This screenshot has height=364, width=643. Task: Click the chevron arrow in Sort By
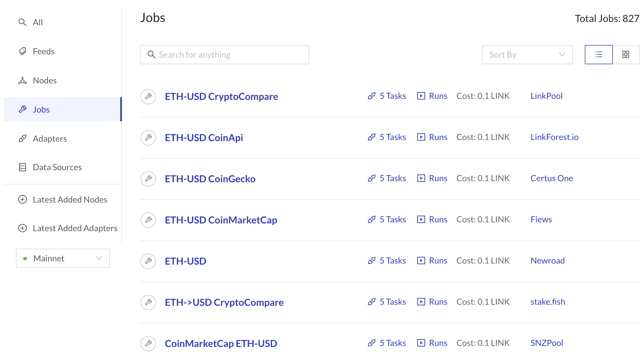562,55
